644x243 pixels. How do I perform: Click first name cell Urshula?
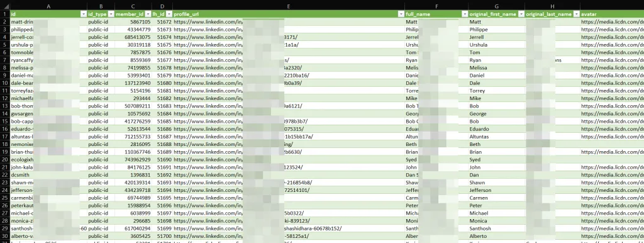pos(497,45)
